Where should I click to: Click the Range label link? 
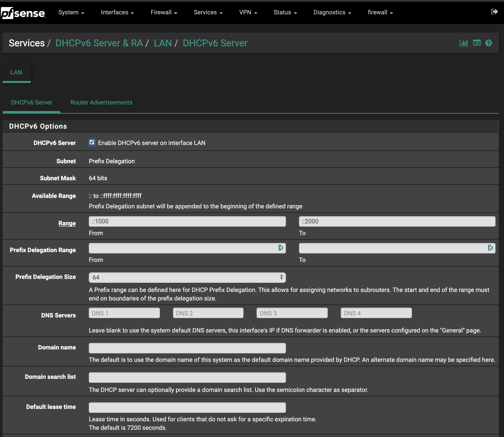(x=67, y=223)
